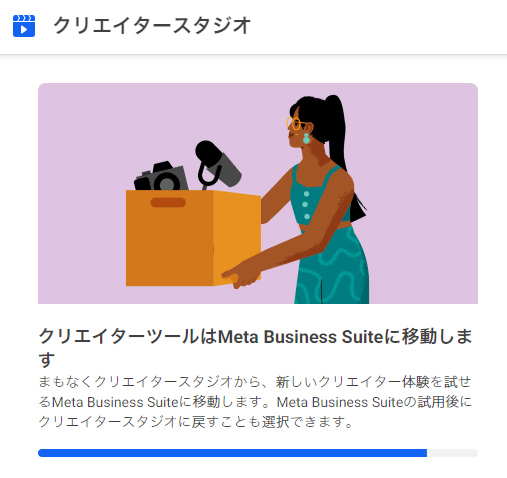Click the クリエイタースタジオ header title
This screenshot has width=507, height=478.
click(152, 26)
